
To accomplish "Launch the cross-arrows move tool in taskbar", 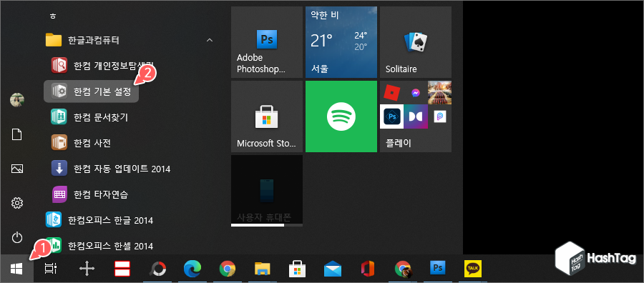I will tap(87, 269).
